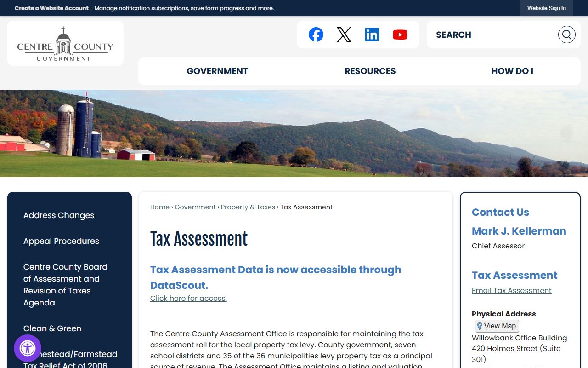Click the Physical Address label
The width and height of the screenshot is (588, 368).
point(504,314)
